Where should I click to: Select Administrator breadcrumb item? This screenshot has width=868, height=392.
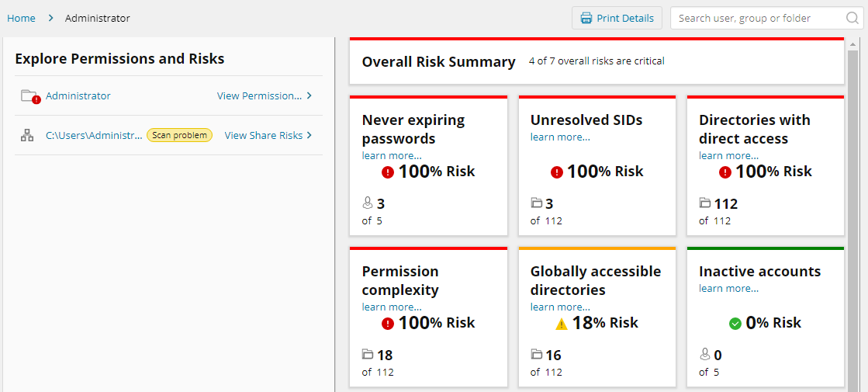(x=98, y=18)
